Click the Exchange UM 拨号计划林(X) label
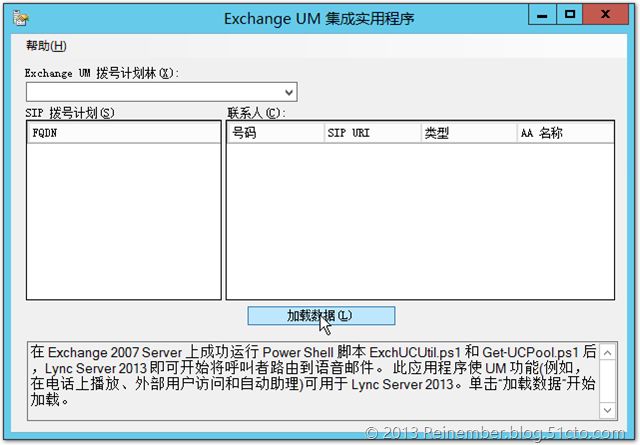Screen dimensions: 640x445 click(102, 73)
